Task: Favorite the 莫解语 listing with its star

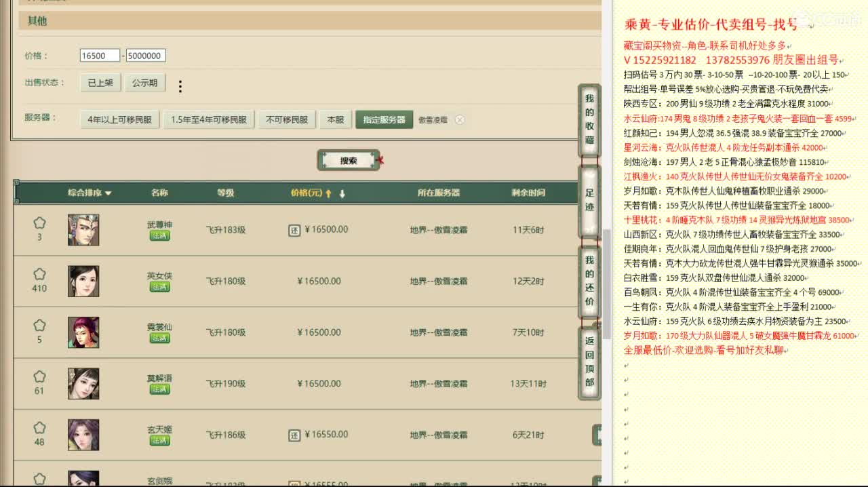Action: coord(39,376)
